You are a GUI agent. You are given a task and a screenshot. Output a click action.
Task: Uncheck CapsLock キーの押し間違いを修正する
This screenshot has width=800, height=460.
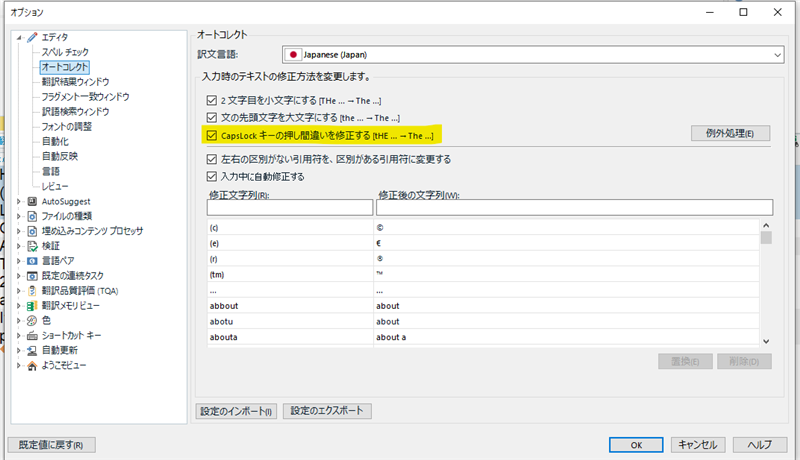[x=212, y=136]
